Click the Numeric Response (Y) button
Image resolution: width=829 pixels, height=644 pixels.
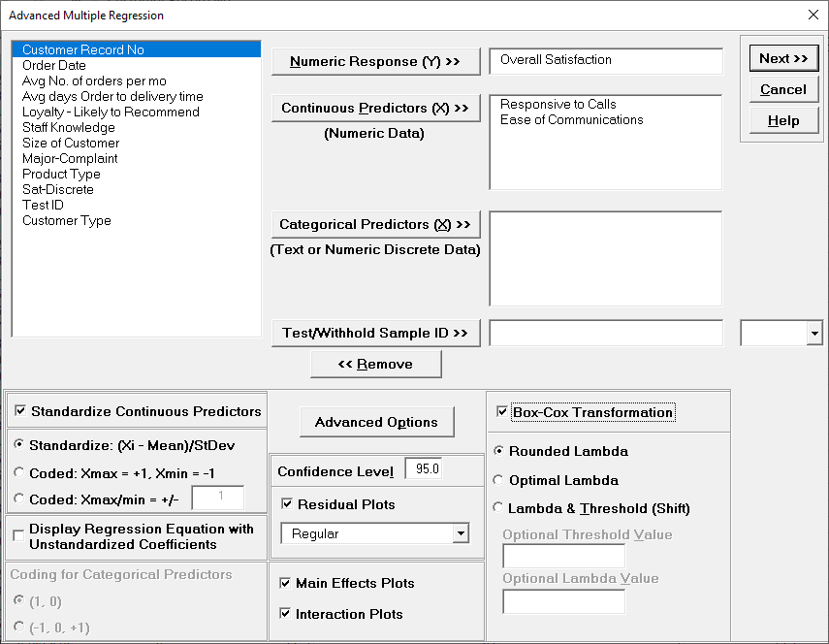click(375, 61)
